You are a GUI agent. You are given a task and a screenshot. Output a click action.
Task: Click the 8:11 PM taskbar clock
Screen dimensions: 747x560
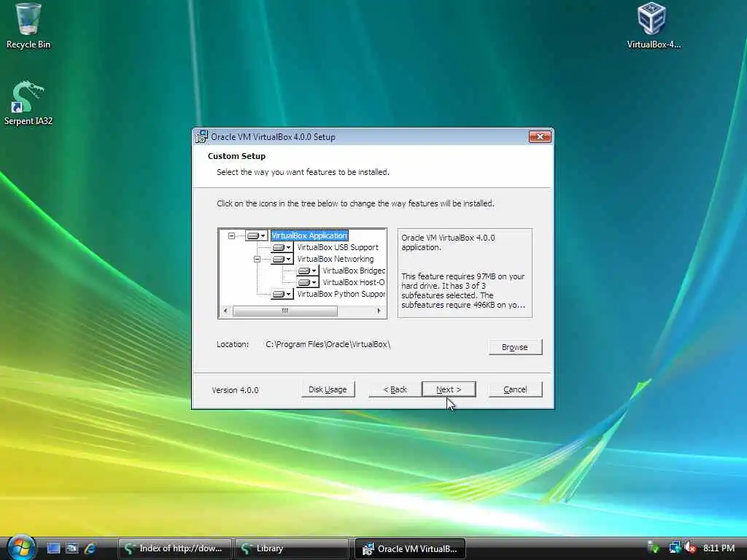[719, 548]
